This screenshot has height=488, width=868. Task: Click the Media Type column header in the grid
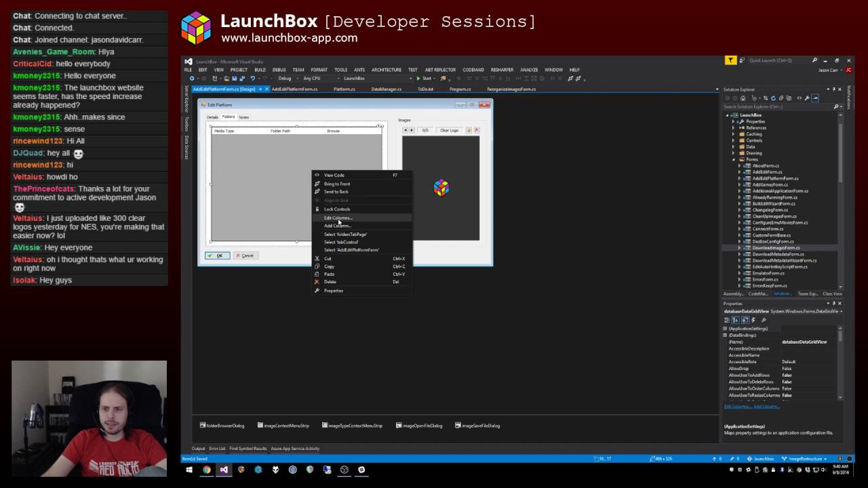pos(224,131)
